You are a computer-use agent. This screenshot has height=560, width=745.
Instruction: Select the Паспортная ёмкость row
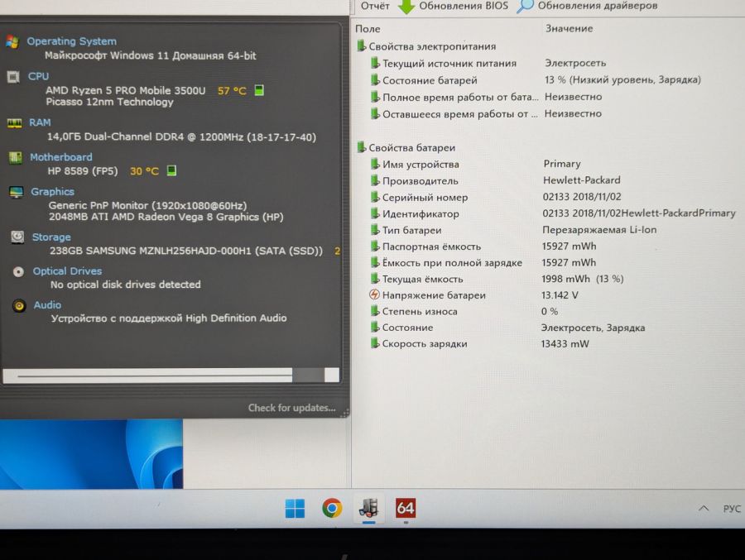pos(483,246)
